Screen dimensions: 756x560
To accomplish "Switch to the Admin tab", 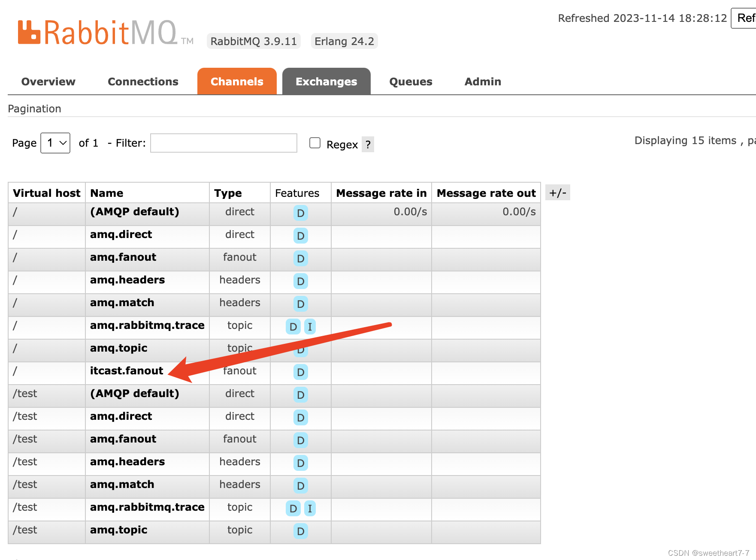I will point(483,81).
